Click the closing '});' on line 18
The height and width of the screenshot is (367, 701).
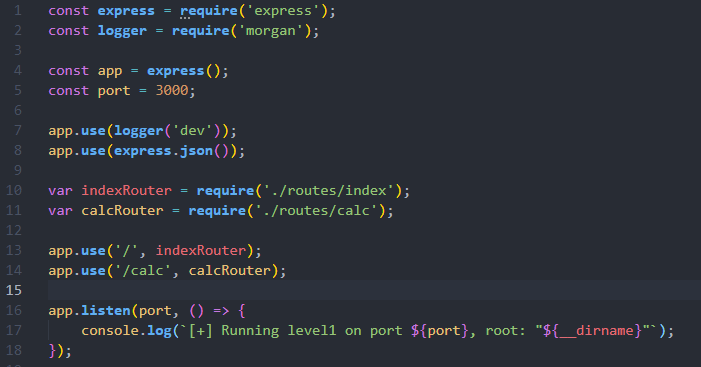pos(60,350)
